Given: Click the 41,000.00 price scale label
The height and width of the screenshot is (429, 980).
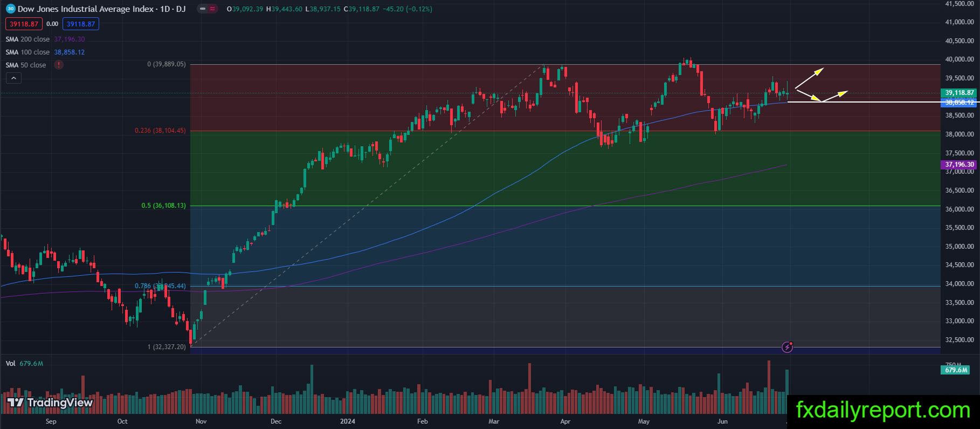Looking at the screenshot, I should (x=960, y=22).
